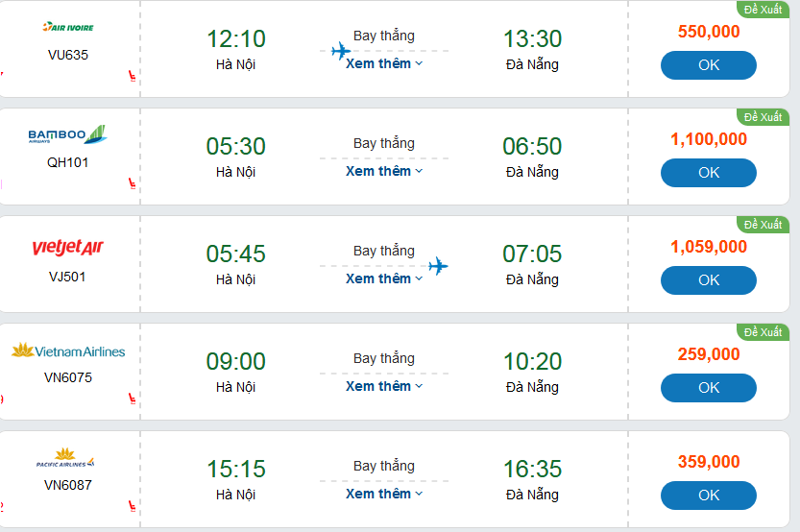Click the 259,000 price on the VN6075 flight
This screenshot has width=800, height=532.
(709, 354)
